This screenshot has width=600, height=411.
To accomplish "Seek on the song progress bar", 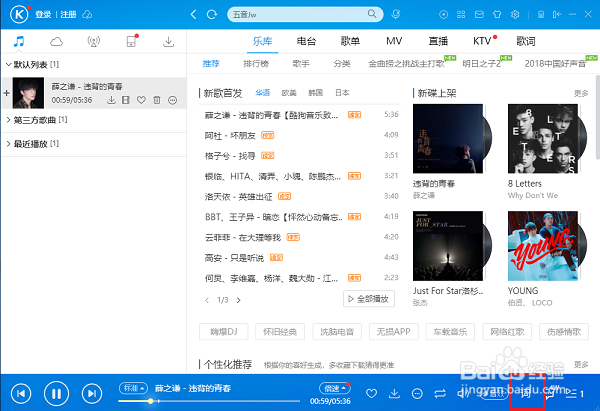I will click(x=209, y=401).
